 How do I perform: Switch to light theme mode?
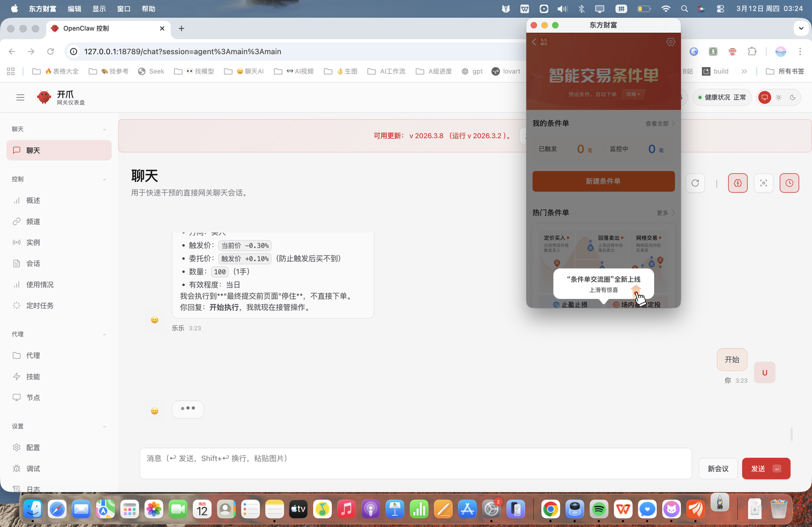[779, 98]
